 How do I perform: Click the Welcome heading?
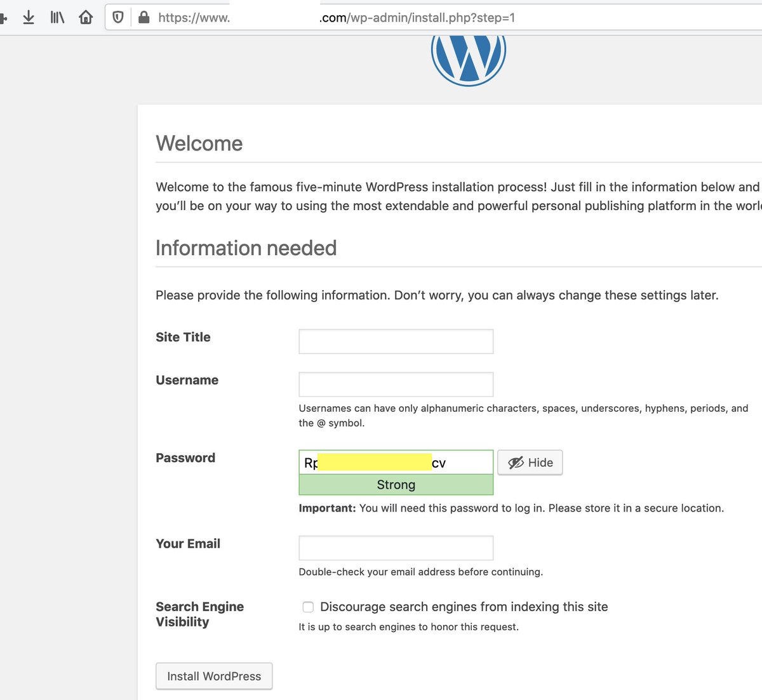(199, 143)
